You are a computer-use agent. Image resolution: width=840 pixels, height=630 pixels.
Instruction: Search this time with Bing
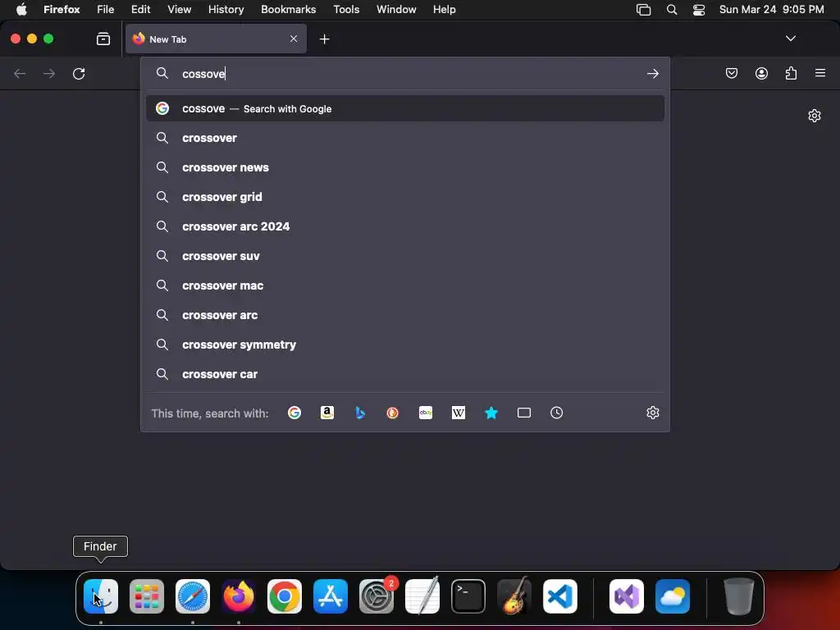point(360,413)
